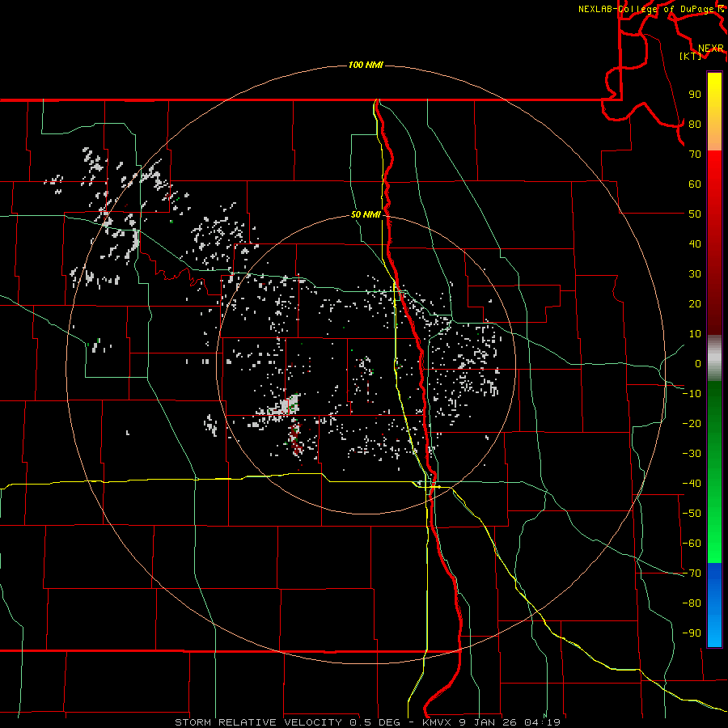Click the 80 tick label on scale
Screen dimensions: 728x728
click(695, 124)
